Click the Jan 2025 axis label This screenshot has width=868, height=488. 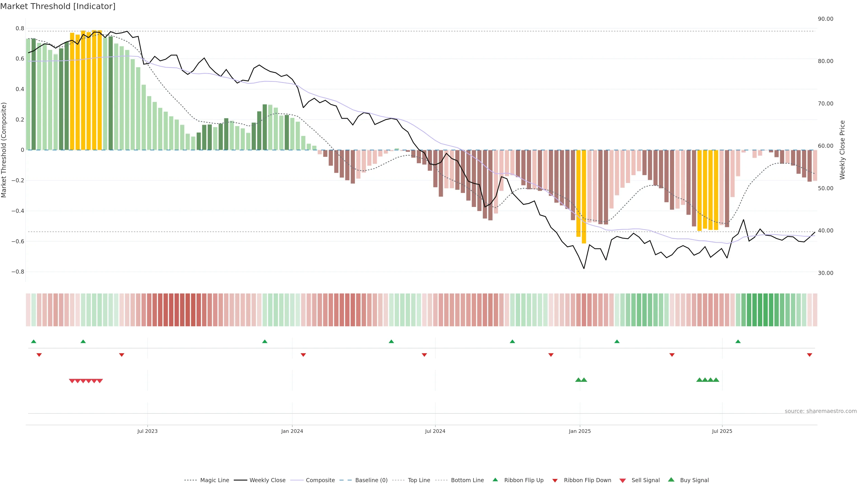click(580, 431)
